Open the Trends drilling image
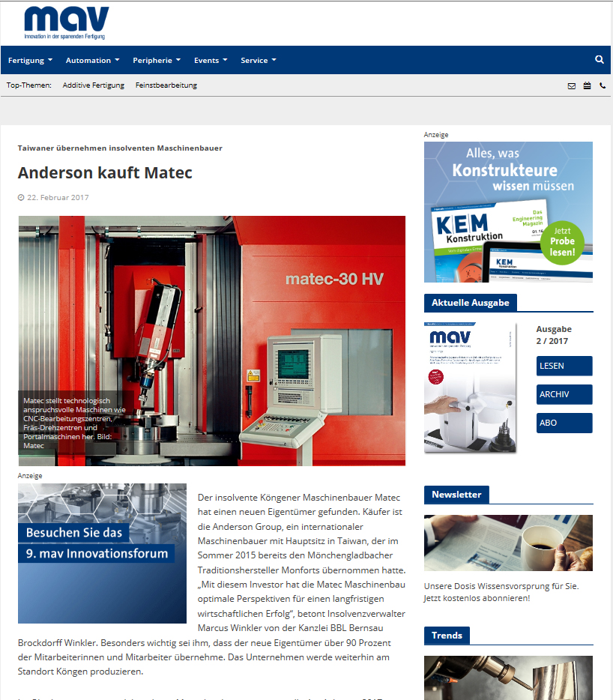The height and width of the screenshot is (700, 613). pyautogui.click(x=508, y=678)
